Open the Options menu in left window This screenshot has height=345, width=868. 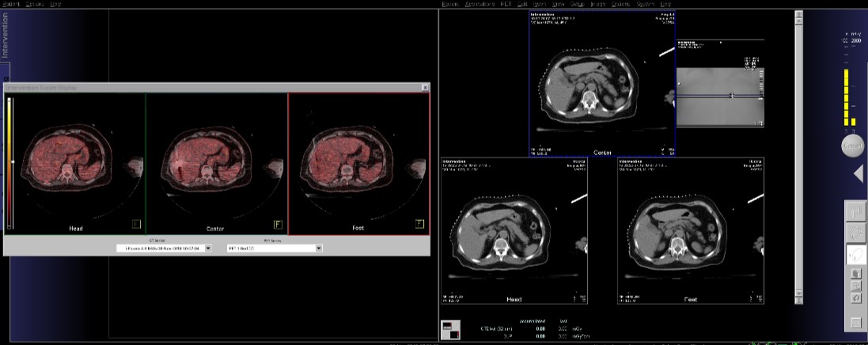point(35,4)
